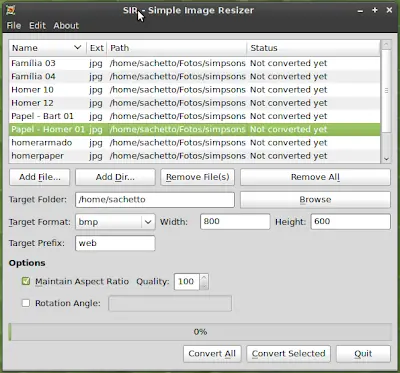Open the File menu
The height and width of the screenshot is (373, 400).
point(14,26)
